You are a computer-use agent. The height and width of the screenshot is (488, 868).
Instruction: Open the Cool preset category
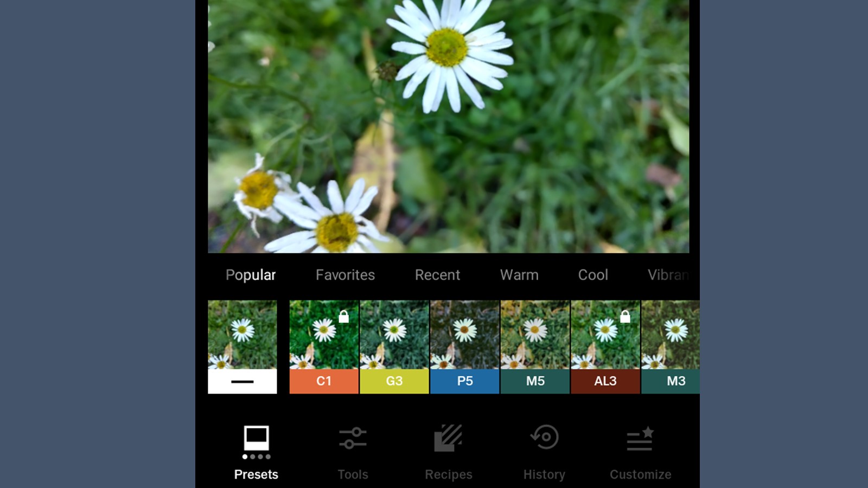coord(592,275)
